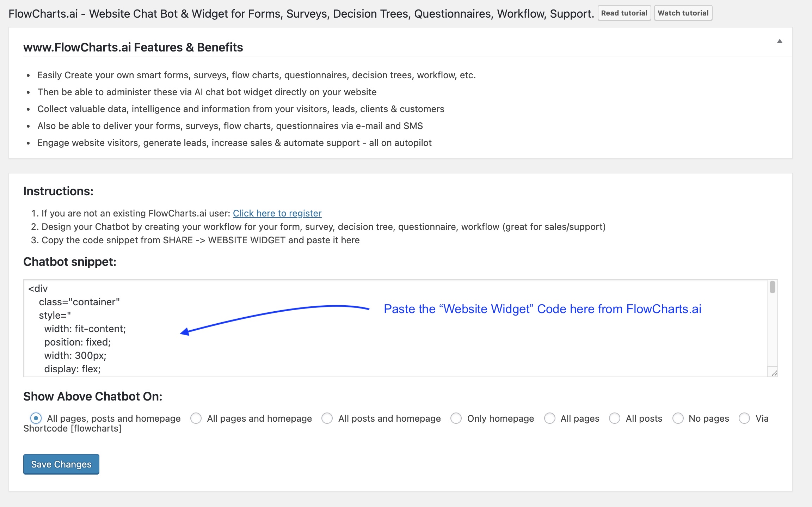
Task: Click the '<div' opening tag line
Action: (38, 288)
